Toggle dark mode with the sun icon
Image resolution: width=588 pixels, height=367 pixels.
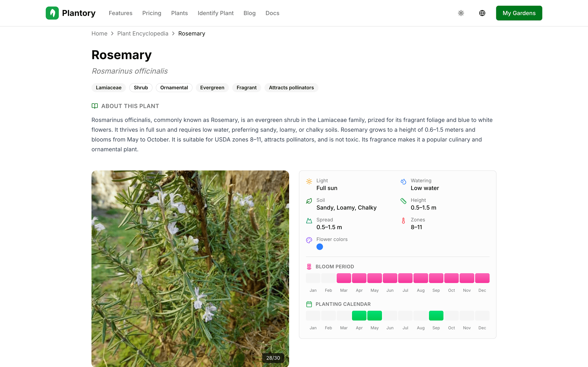click(x=461, y=13)
